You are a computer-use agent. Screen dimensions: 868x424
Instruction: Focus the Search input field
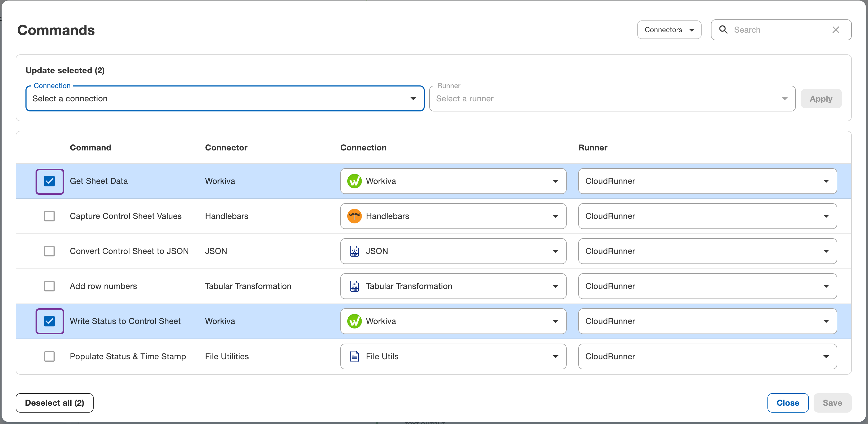pos(781,30)
